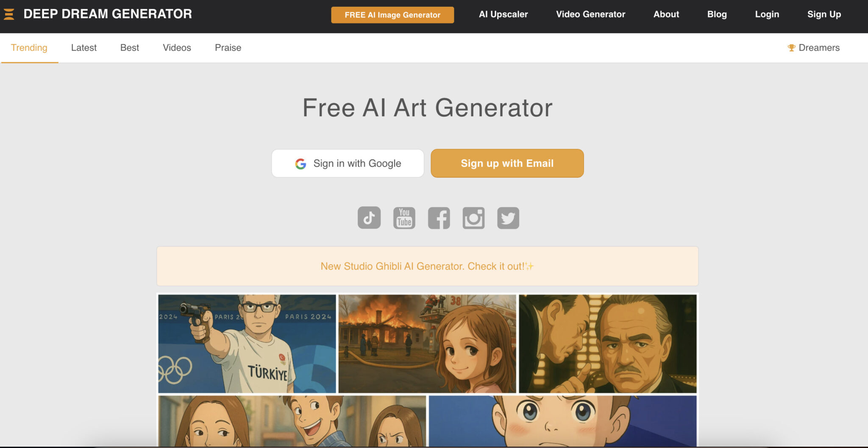Image resolution: width=868 pixels, height=448 pixels.
Task: Click the Google G logo in the sign-in button
Action: click(x=300, y=164)
